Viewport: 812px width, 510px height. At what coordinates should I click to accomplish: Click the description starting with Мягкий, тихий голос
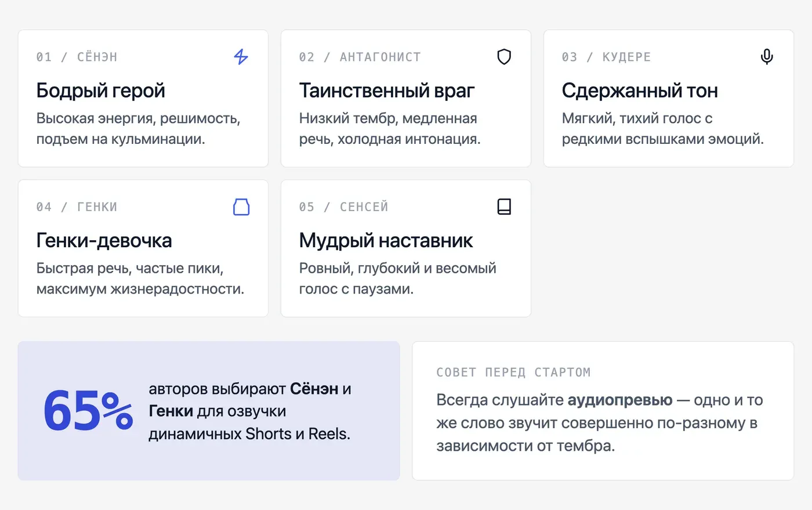(663, 129)
